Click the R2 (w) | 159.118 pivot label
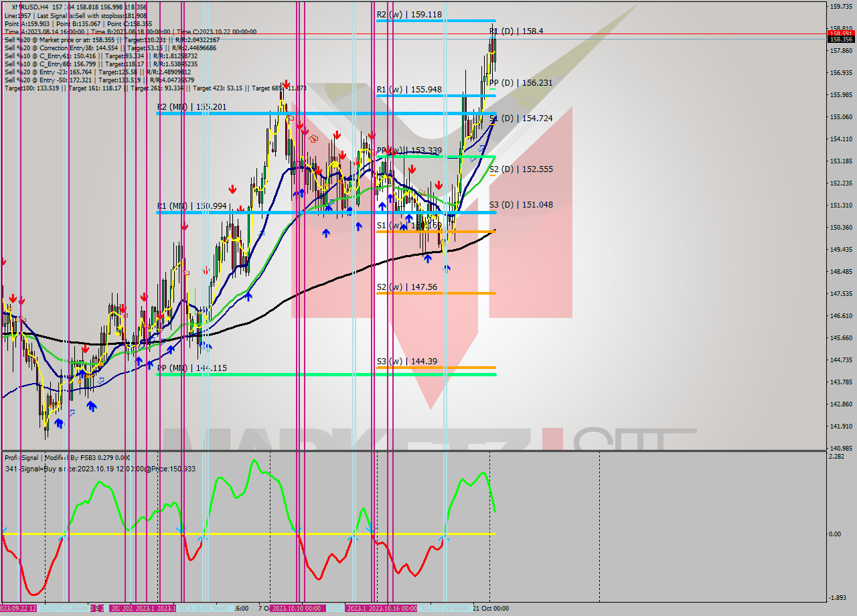 point(409,14)
